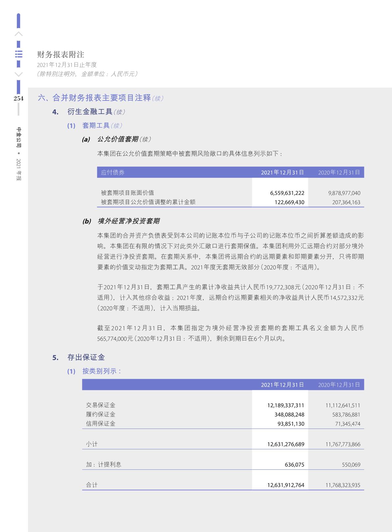Click the value 6,559,631,222 in the table
The height and width of the screenshot is (532, 392).
(287, 193)
